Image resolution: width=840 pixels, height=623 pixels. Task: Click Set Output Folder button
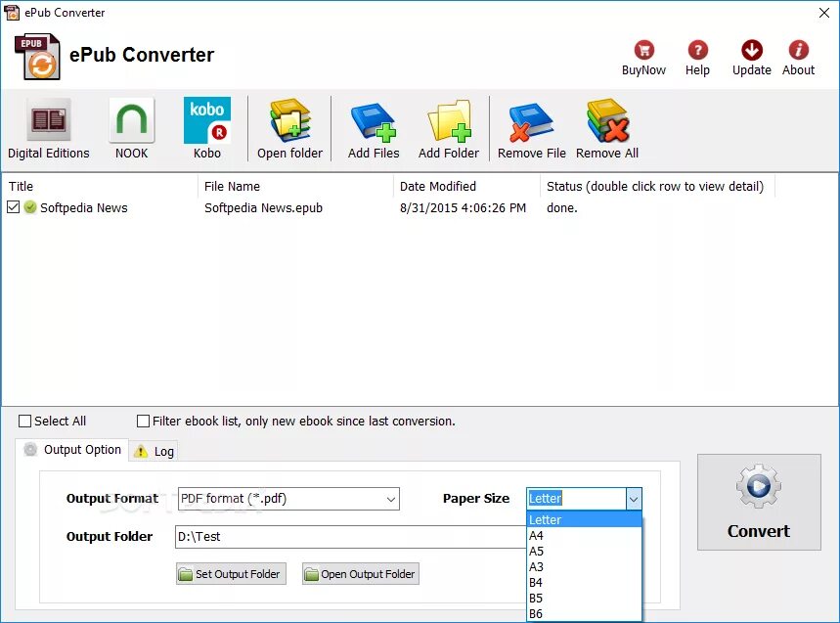(x=231, y=574)
